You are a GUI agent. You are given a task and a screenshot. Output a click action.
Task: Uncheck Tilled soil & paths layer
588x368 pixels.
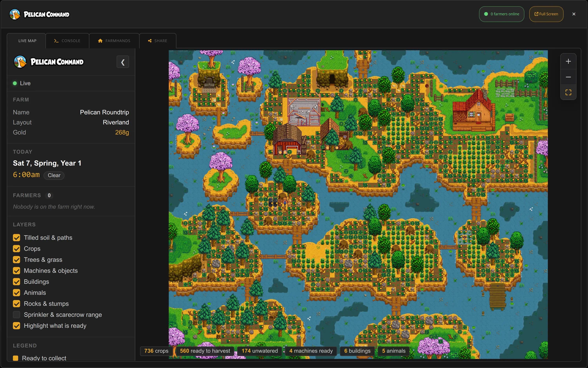(x=16, y=237)
